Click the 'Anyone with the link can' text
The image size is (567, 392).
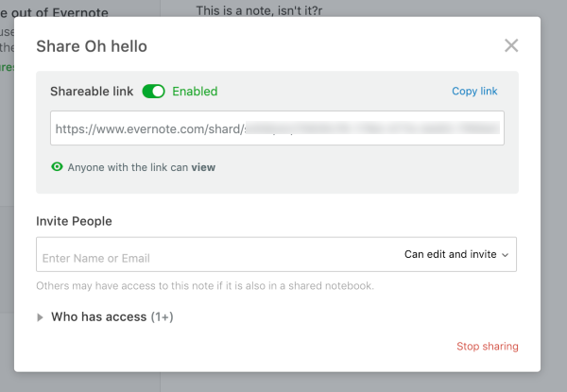point(128,167)
